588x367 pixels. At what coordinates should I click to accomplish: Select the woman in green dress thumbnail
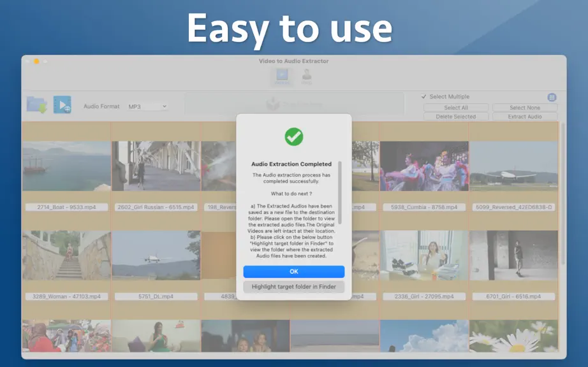[156, 336]
